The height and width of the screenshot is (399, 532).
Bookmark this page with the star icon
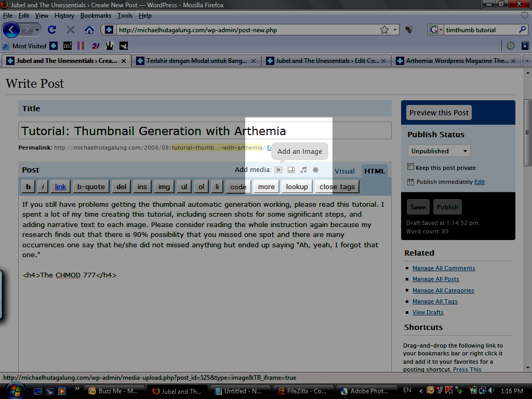(384, 30)
